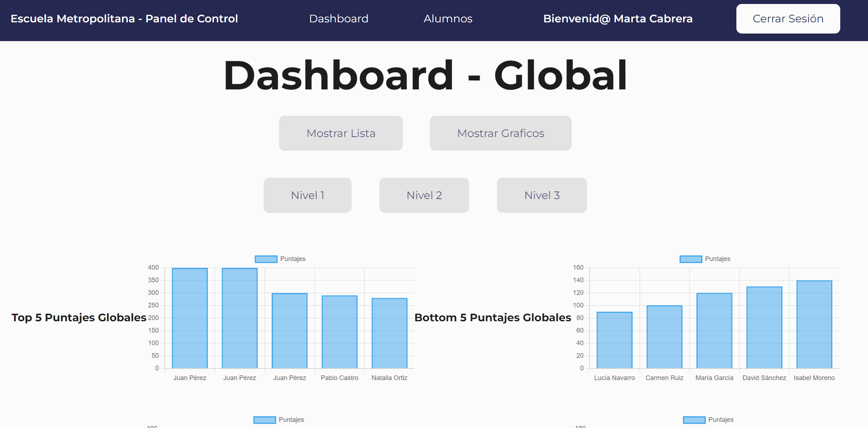Toggle the lower-right chart's Puntajes legend
The height and width of the screenshot is (428, 868).
(708, 420)
